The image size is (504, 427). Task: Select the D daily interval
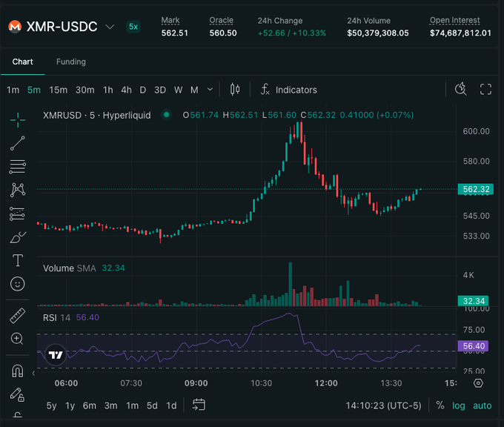click(x=143, y=90)
